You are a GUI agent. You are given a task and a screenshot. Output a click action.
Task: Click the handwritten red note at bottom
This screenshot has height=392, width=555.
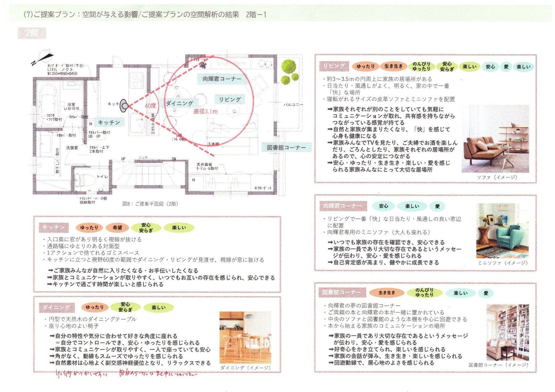point(126,373)
